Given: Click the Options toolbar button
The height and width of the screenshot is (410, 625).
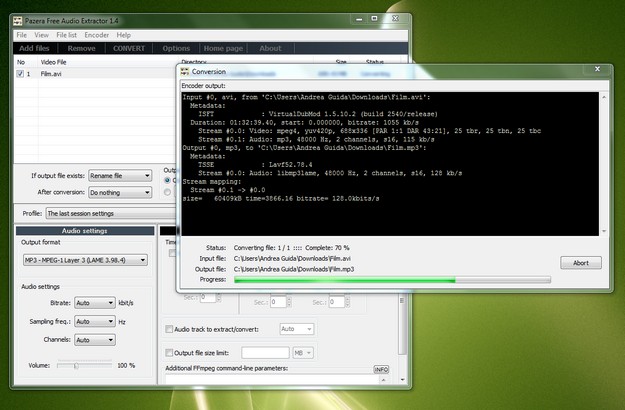Looking at the screenshot, I should tap(176, 48).
